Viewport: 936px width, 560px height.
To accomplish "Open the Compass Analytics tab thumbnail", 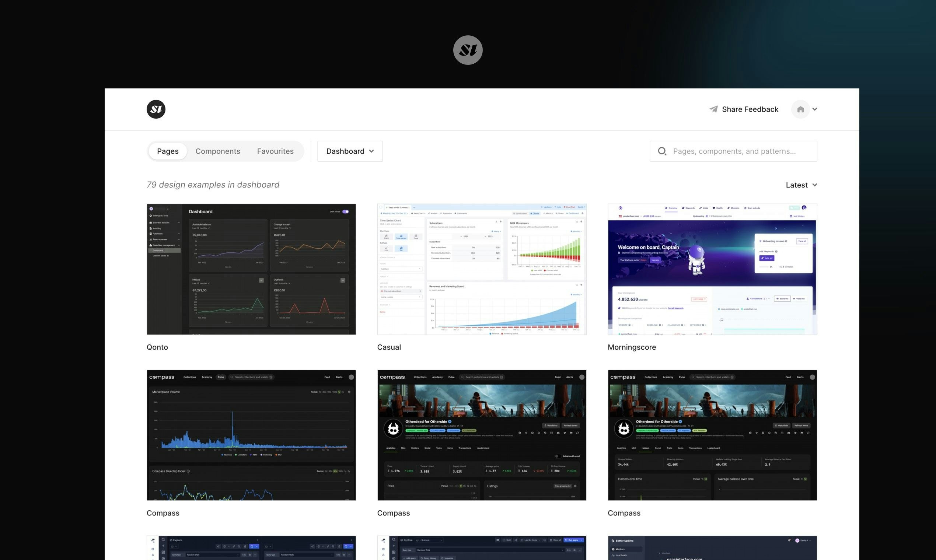I will point(482,435).
